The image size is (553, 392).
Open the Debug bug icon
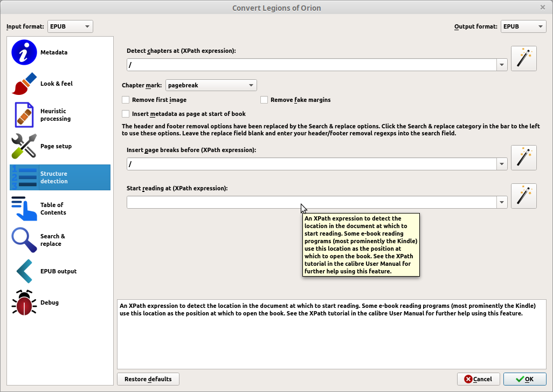[x=24, y=302]
